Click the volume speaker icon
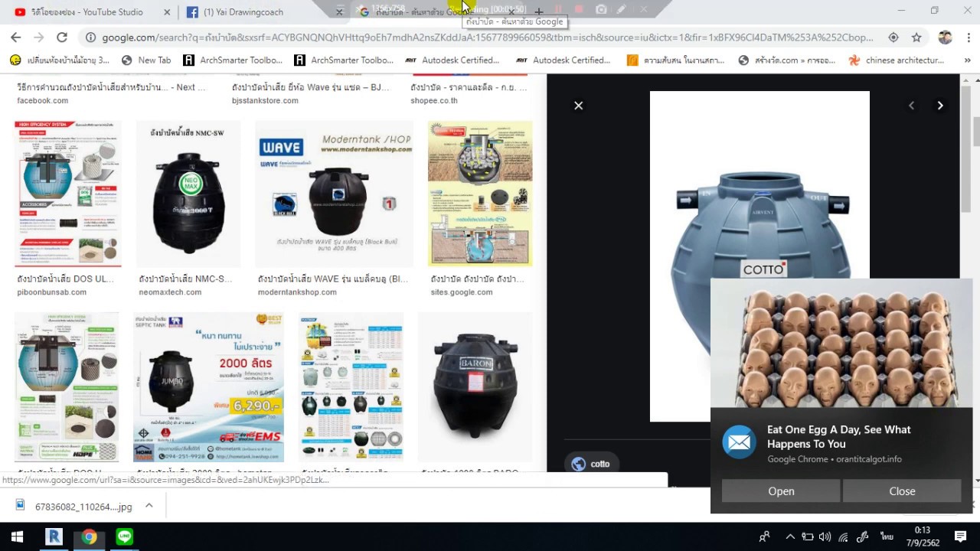 (x=825, y=536)
